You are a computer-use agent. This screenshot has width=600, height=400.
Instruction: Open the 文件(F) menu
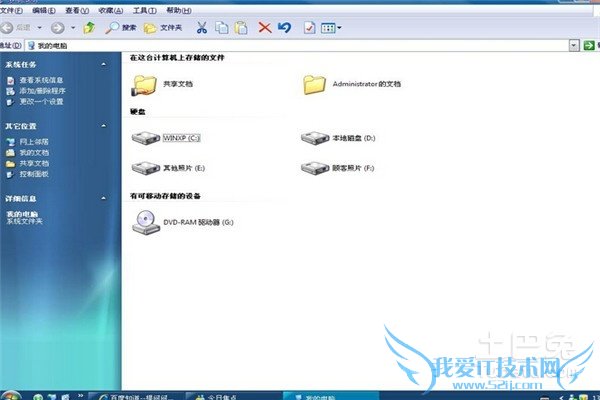point(11,11)
